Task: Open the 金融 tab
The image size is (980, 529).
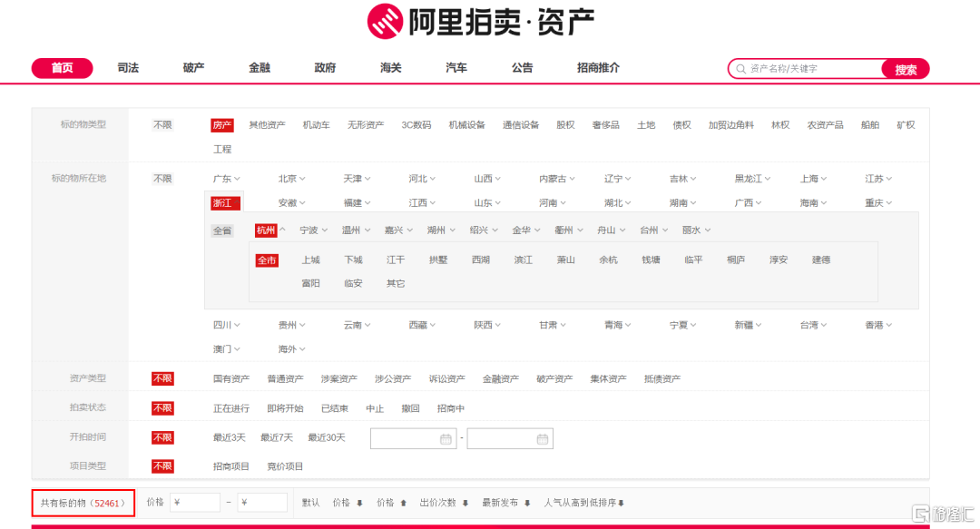Action: (x=260, y=67)
